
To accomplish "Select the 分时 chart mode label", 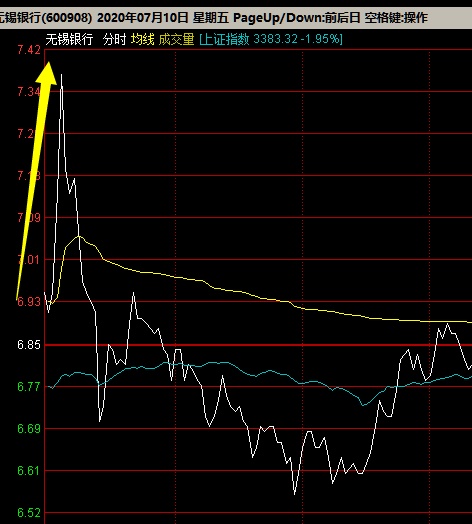I will pos(114,39).
